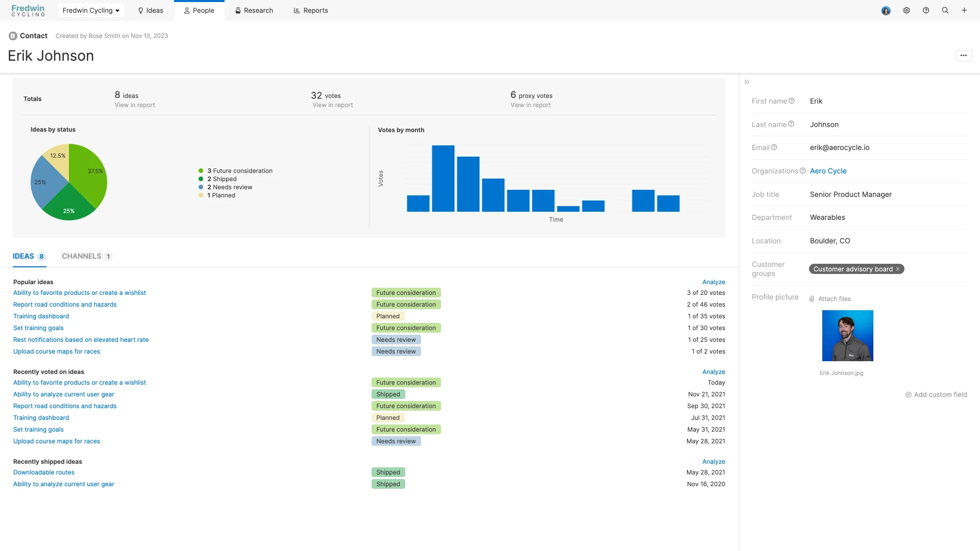Click the Email field help icon

tap(774, 147)
